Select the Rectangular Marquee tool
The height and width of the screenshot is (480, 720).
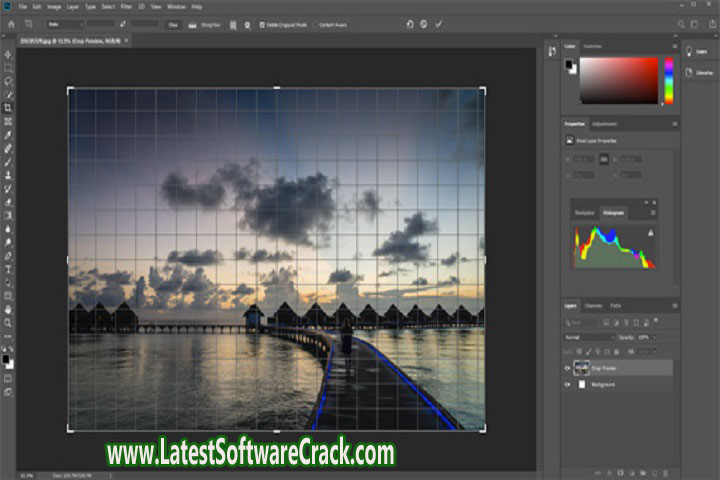tap(8, 68)
